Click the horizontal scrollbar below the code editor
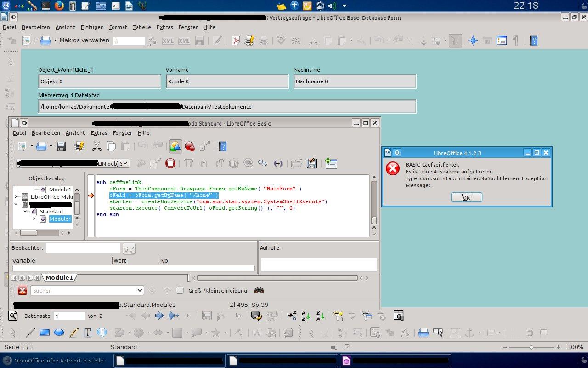Viewport: 588px width, 368px height. (x=277, y=278)
